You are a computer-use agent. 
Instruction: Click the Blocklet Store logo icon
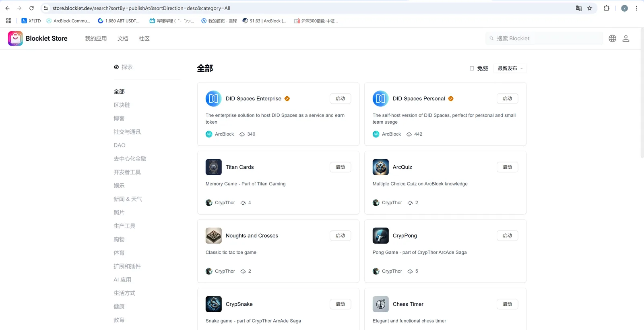15,38
